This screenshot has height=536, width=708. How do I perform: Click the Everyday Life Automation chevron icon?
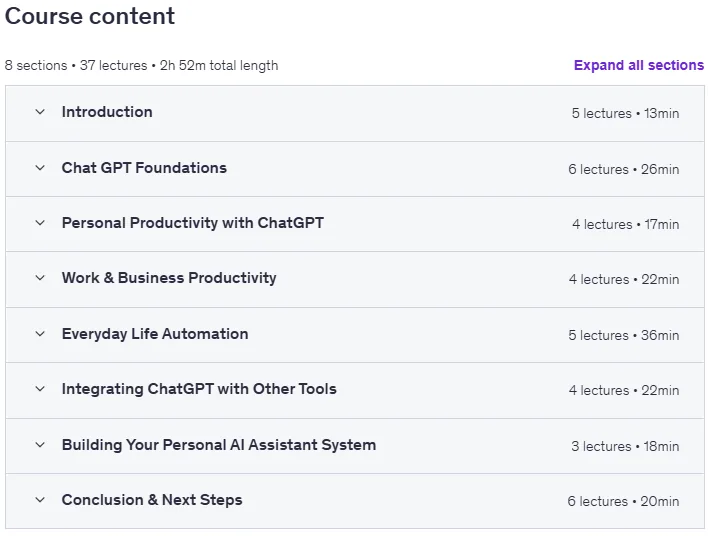click(40, 334)
